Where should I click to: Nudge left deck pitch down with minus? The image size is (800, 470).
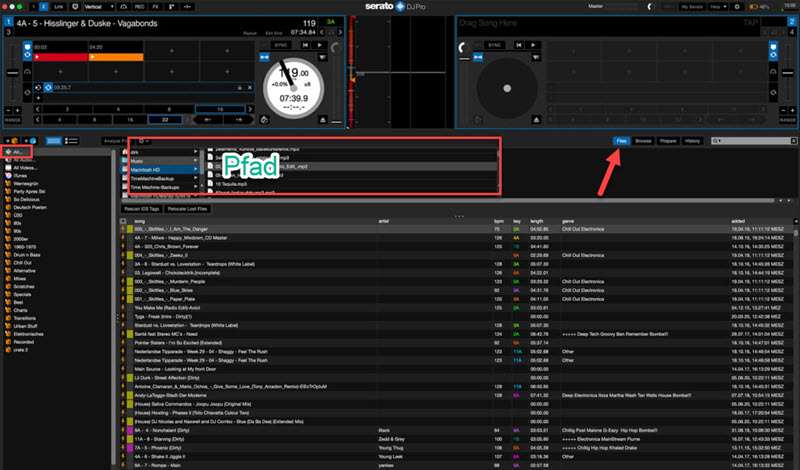coord(8,110)
